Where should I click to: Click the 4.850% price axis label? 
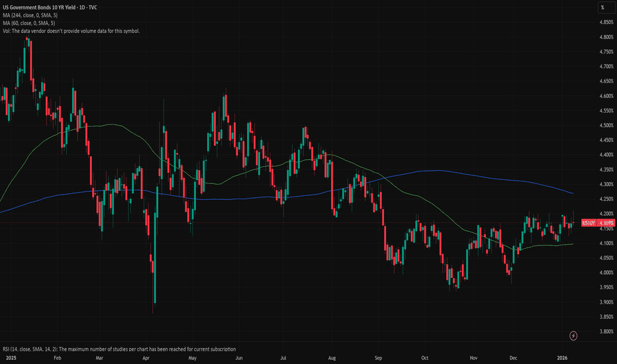tap(605, 22)
